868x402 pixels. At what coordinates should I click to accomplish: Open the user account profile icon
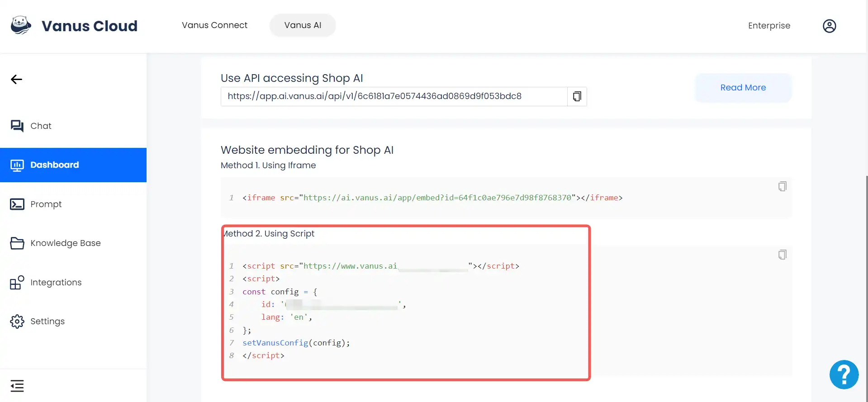pos(829,26)
